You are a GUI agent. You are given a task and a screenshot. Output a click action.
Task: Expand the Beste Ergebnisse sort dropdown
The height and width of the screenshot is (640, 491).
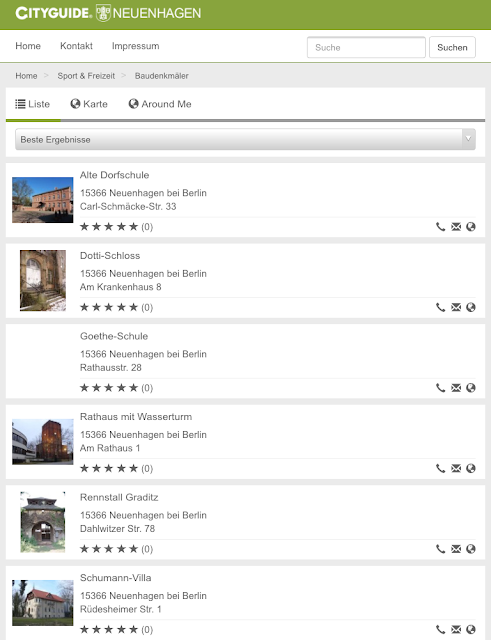[245, 139]
